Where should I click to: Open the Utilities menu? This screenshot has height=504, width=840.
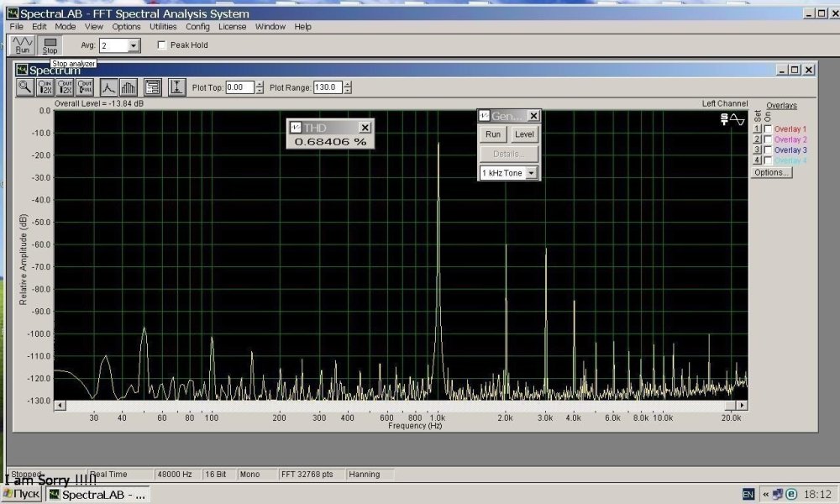click(163, 27)
